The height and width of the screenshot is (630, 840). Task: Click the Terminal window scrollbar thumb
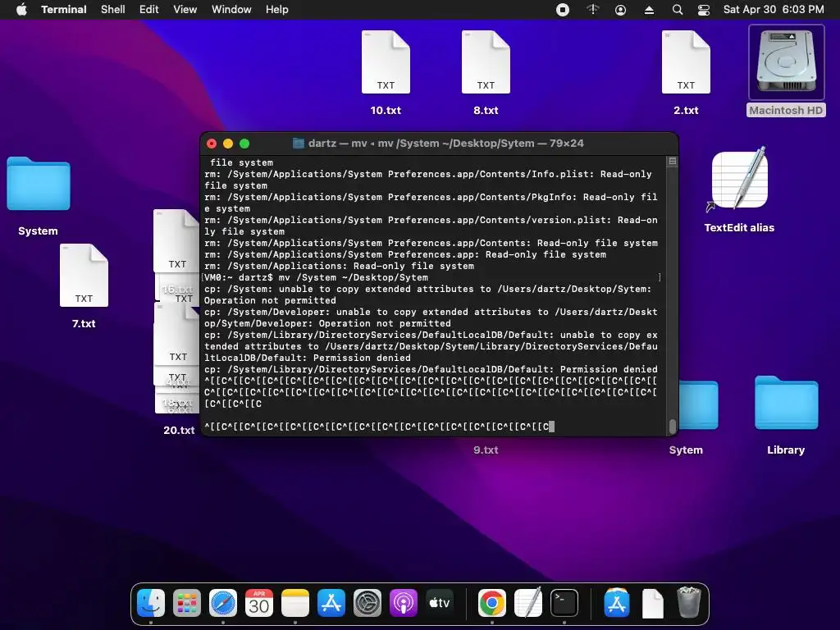tap(673, 426)
